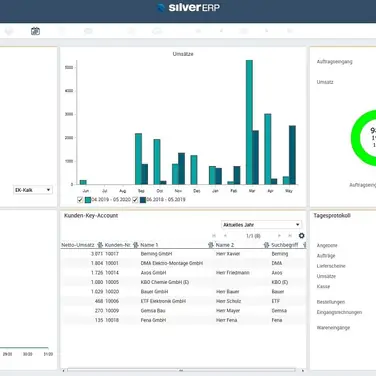Click the cloud toolbar icon

point(157,31)
